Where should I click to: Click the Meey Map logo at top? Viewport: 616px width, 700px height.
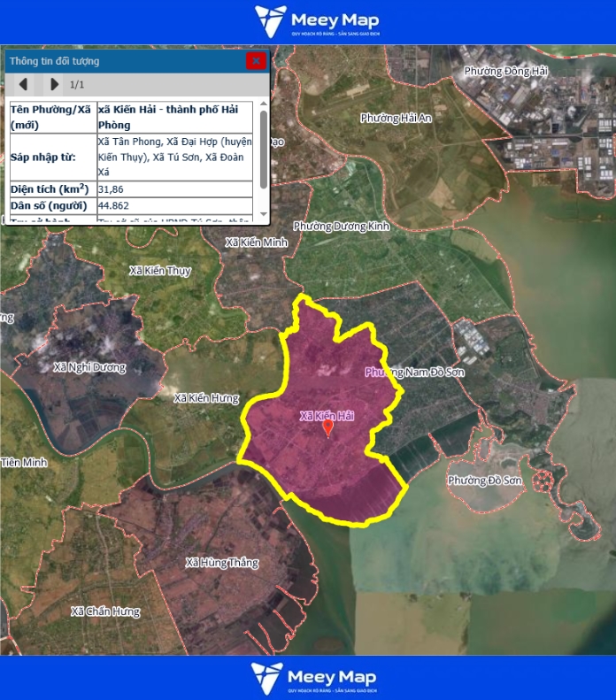point(316,21)
